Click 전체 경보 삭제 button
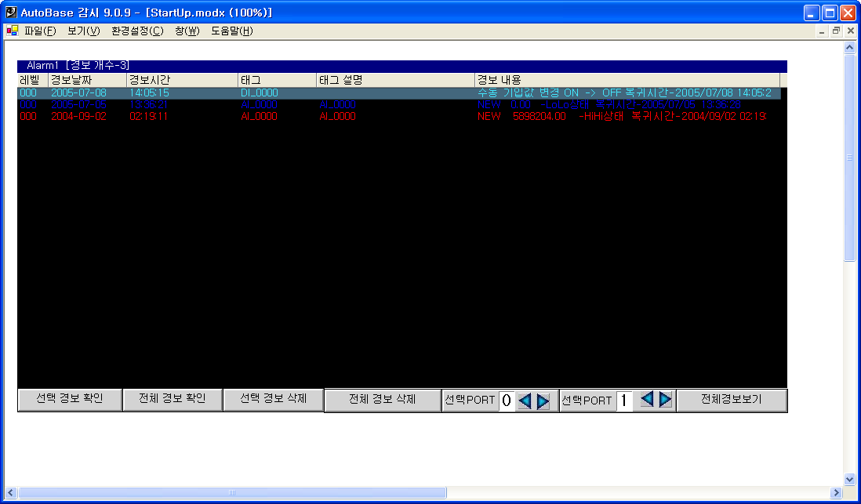The width and height of the screenshot is (861, 504). tap(383, 401)
